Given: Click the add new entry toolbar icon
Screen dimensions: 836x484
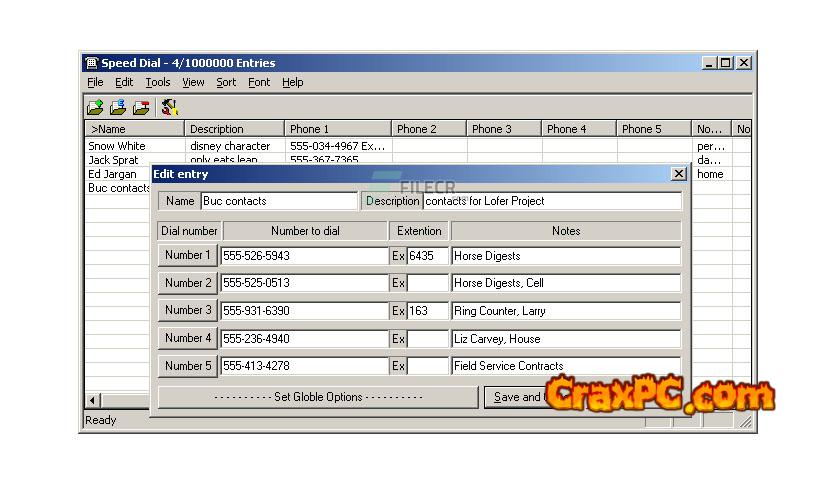Looking at the screenshot, I should (x=95, y=107).
